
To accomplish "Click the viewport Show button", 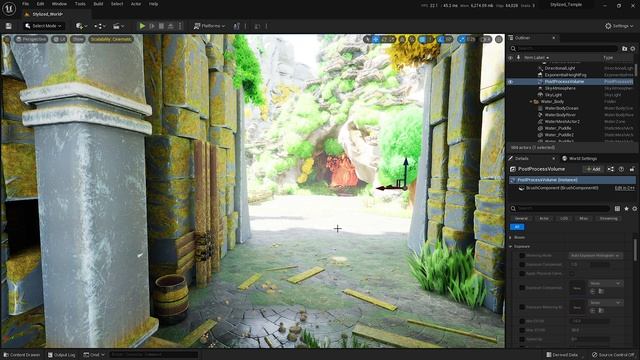I will (78, 40).
